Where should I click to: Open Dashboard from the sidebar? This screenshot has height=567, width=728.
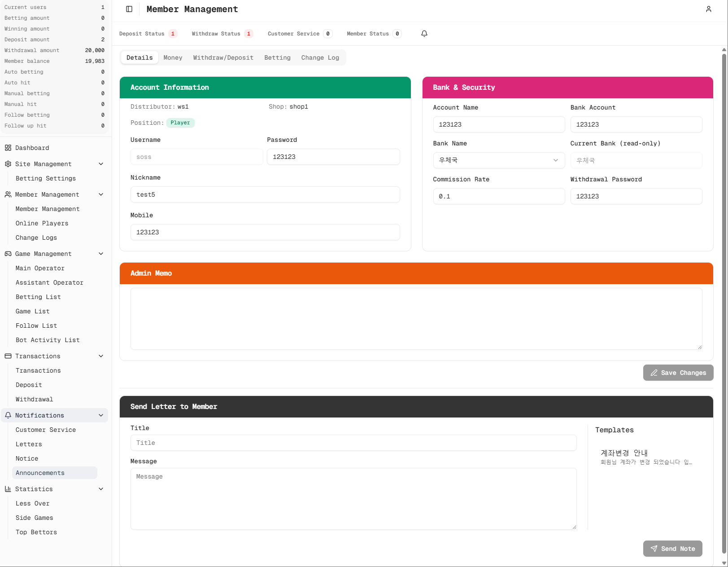pos(32,148)
